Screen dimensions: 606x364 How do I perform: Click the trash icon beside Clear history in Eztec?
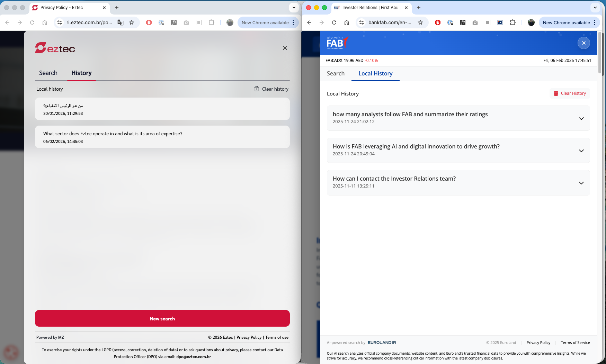pos(257,89)
